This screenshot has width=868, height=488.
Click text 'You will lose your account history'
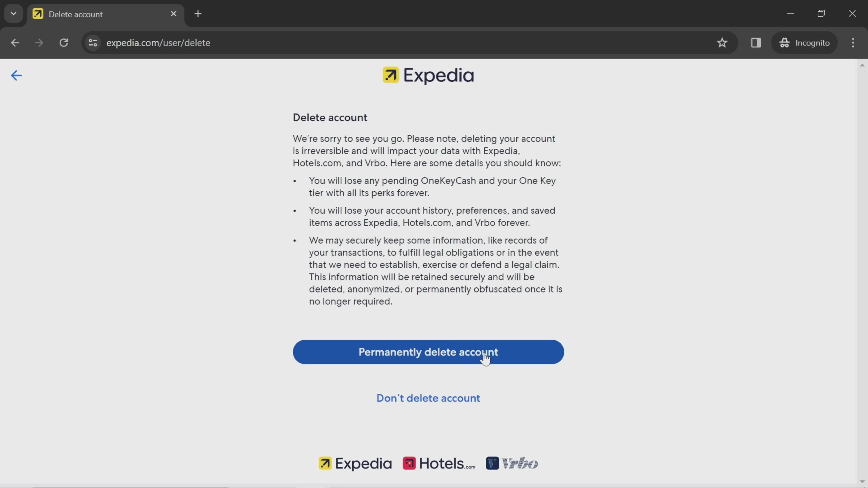tap(381, 211)
